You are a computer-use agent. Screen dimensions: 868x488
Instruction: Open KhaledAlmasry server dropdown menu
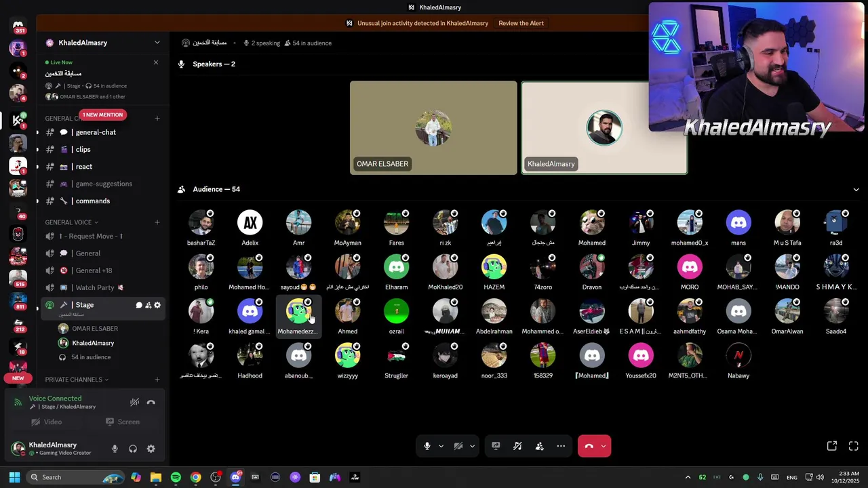(x=157, y=43)
